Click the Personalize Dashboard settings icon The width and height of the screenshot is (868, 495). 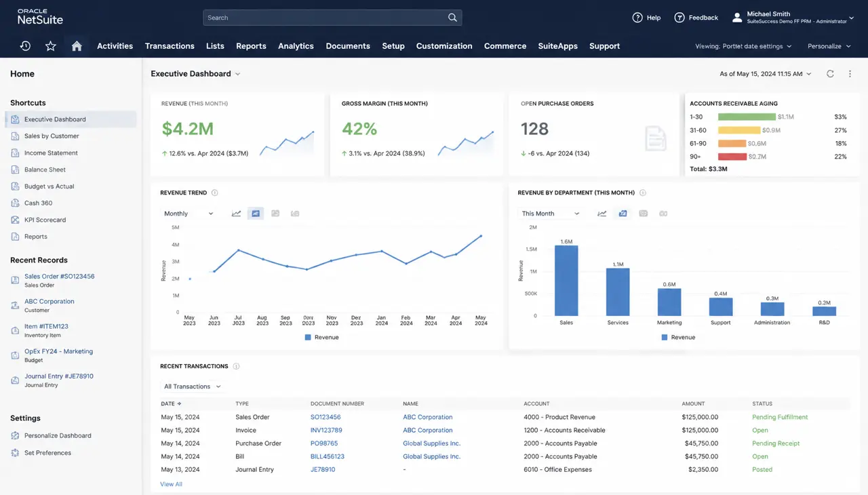pyautogui.click(x=15, y=435)
